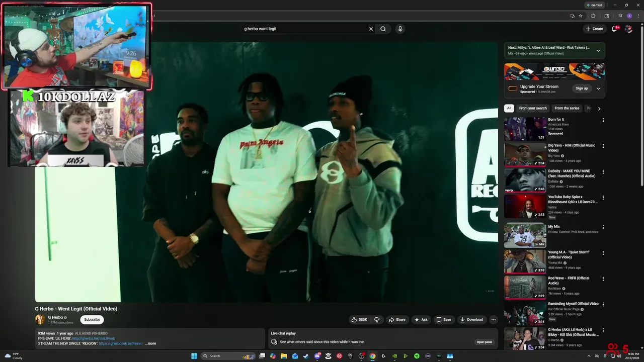Click the #LILHERB hashtag
Viewport: 644px width, 362px height.
83,333
